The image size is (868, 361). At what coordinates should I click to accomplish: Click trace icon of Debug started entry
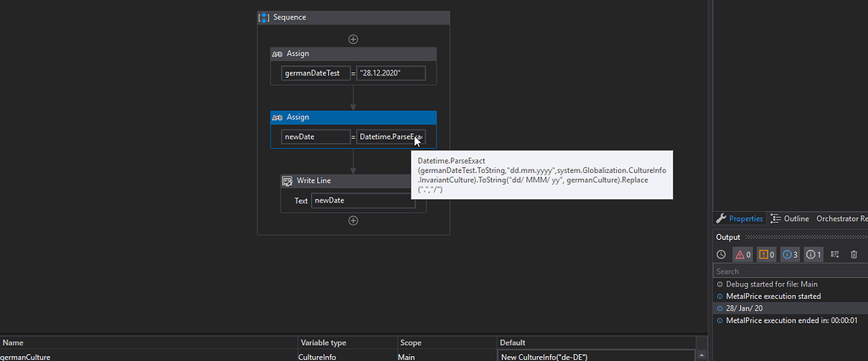tap(720, 284)
